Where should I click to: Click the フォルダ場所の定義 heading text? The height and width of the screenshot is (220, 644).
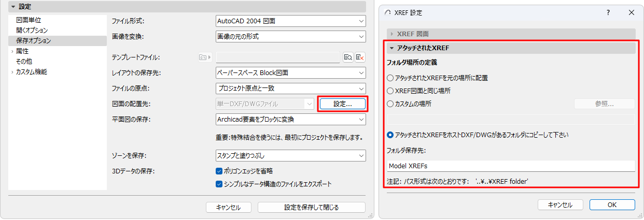pyautogui.click(x=412, y=63)
